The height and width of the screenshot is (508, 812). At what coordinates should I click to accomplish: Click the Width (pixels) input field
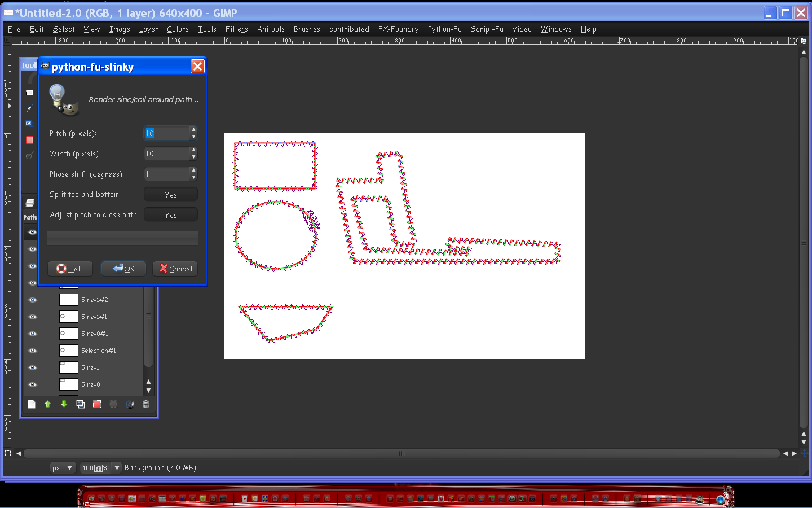[167, 154]
